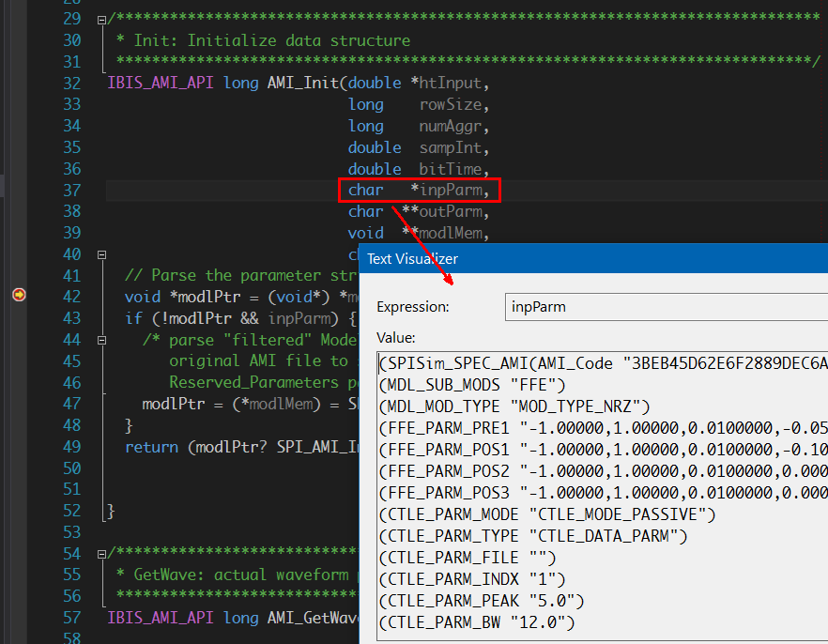Collapse the code region starting at line 40
Screen dimensions: 828x644
point(101,255)
